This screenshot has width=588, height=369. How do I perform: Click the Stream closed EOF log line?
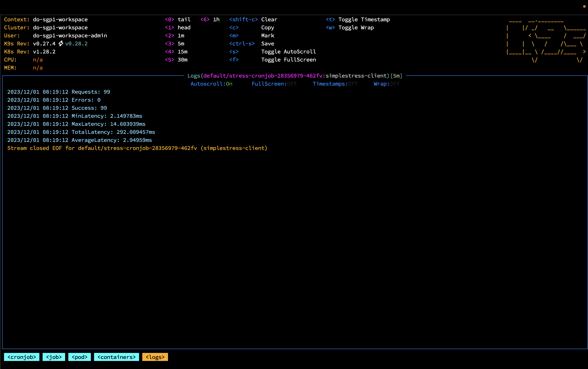tap(137, 148)
